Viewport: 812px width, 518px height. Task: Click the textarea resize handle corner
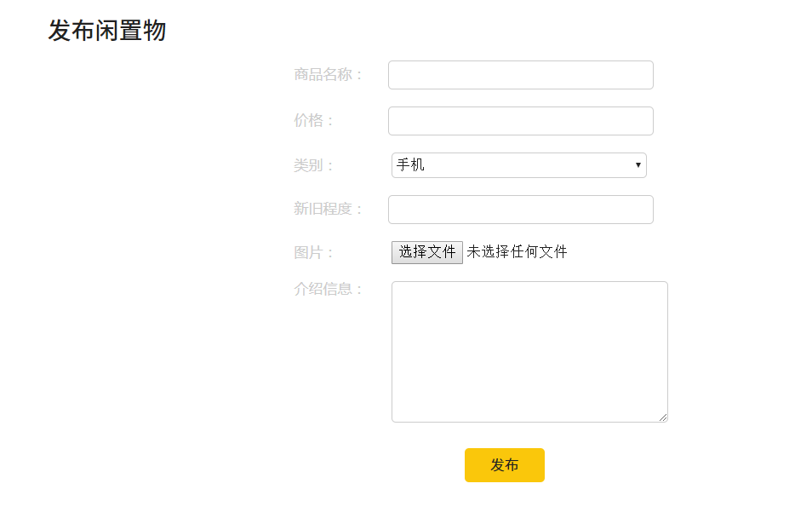663,417
